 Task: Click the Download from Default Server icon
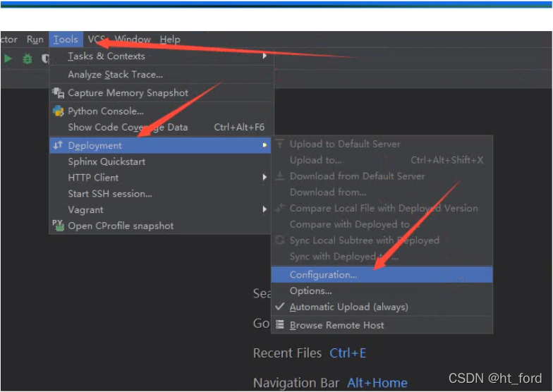279,176
